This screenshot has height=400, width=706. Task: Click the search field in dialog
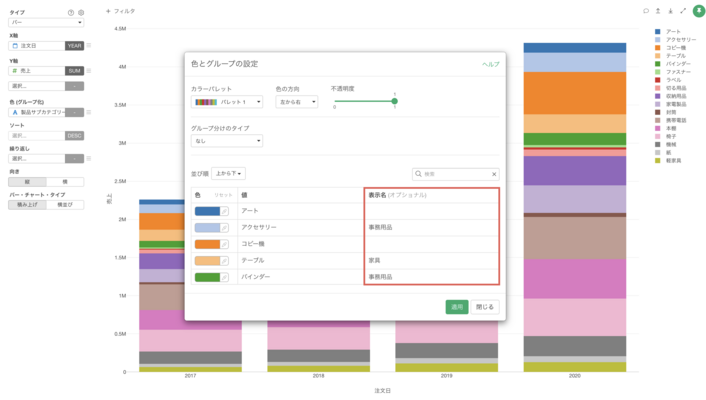click(x=456, y=174)
